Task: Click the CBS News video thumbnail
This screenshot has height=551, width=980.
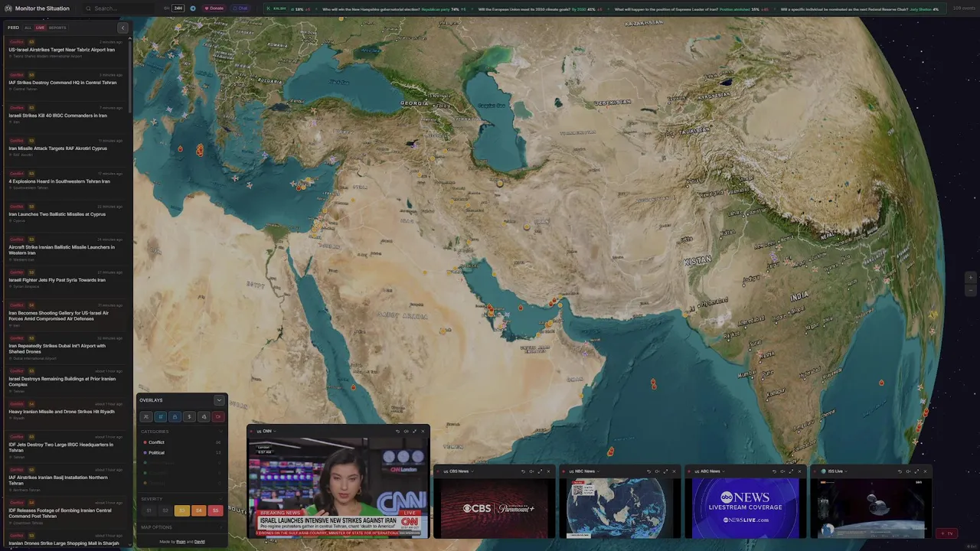Action: (495, 508)
